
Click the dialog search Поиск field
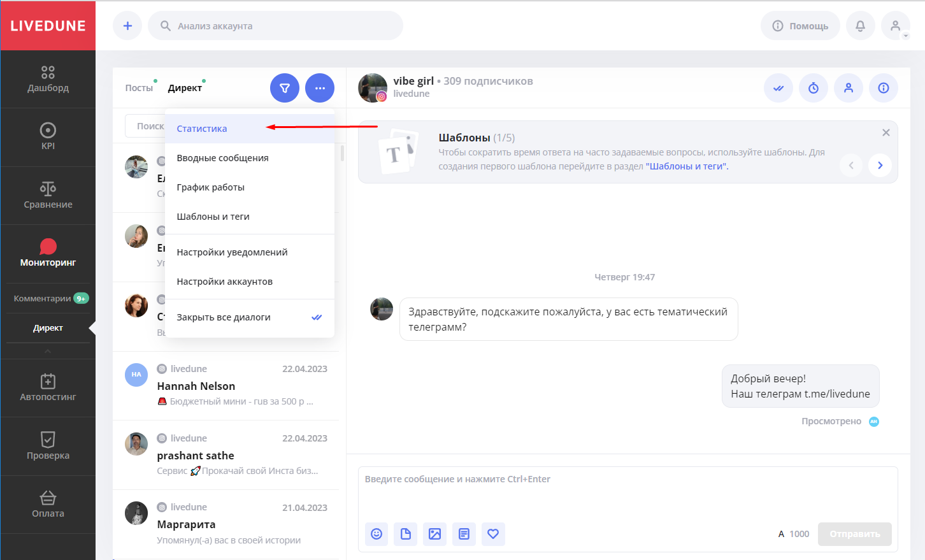(x=145, y=126)
